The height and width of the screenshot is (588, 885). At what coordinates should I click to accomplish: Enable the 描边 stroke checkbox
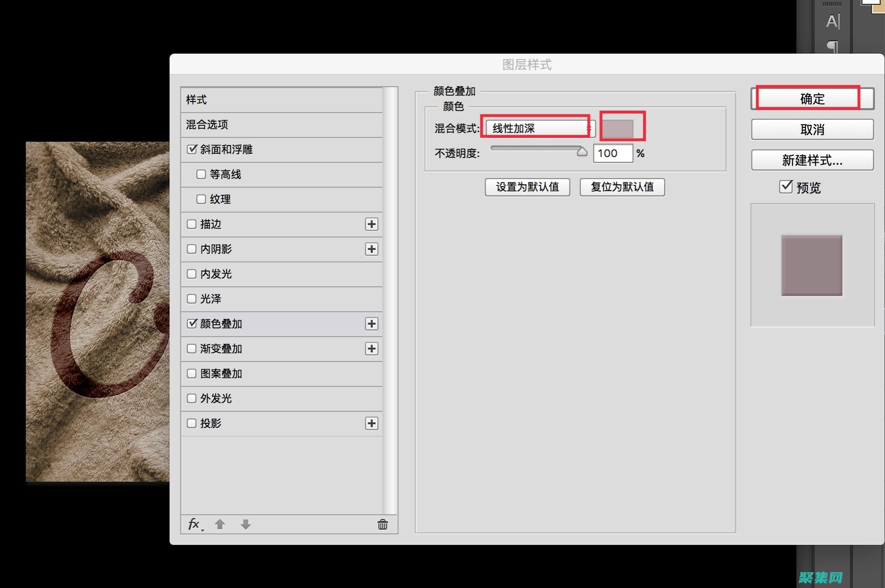pyautogui.click(x=192, y=224)
